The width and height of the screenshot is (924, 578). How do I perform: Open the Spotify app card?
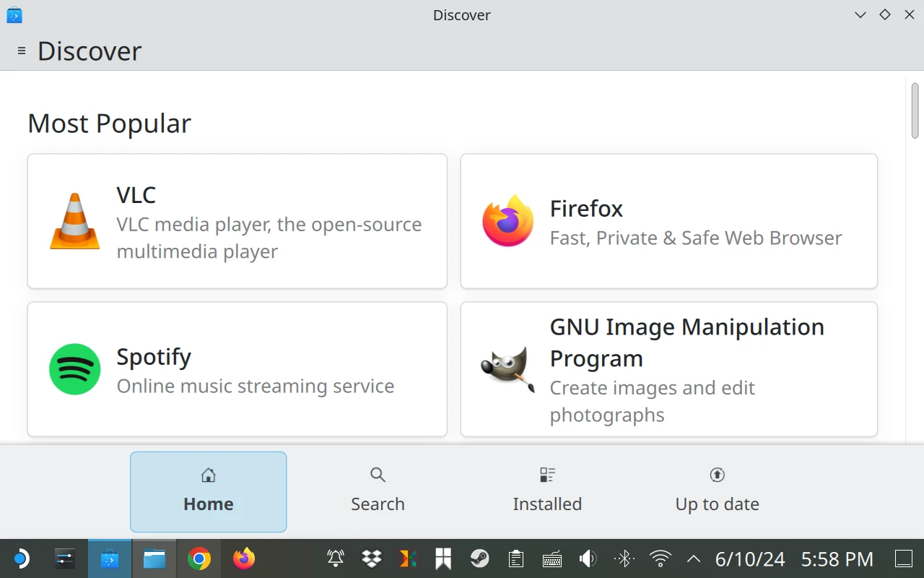coord(237,369)
